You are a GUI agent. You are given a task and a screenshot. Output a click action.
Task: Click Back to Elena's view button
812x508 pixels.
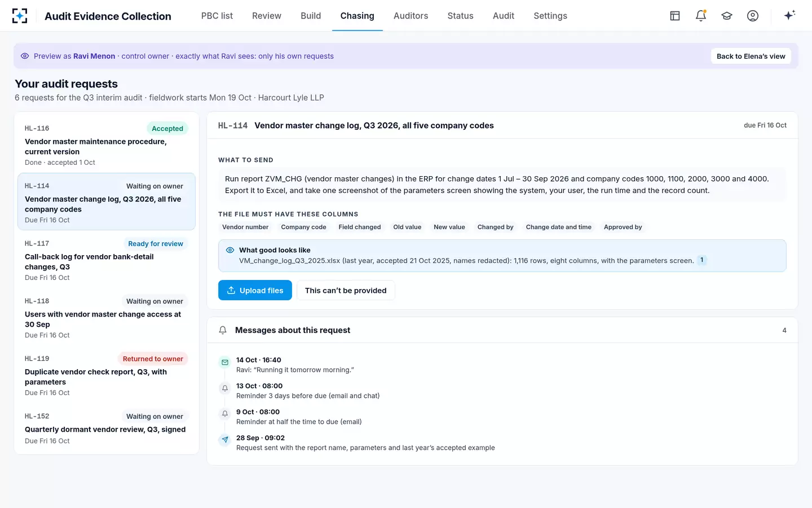tap(751, 56)
